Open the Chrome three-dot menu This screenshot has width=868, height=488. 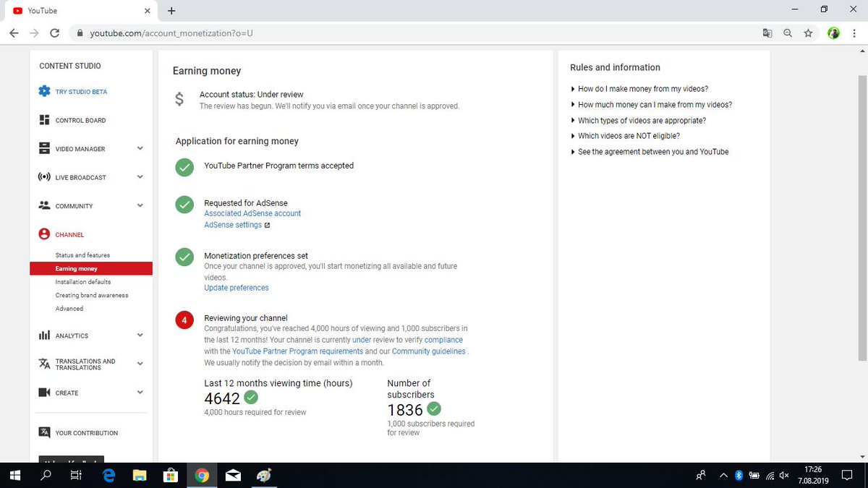[854, 33]
